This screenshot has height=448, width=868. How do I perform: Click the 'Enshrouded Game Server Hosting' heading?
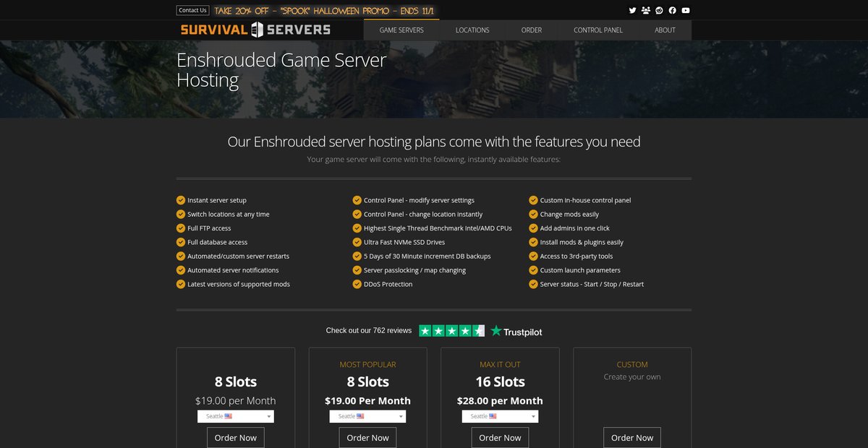tap(281, 69)
